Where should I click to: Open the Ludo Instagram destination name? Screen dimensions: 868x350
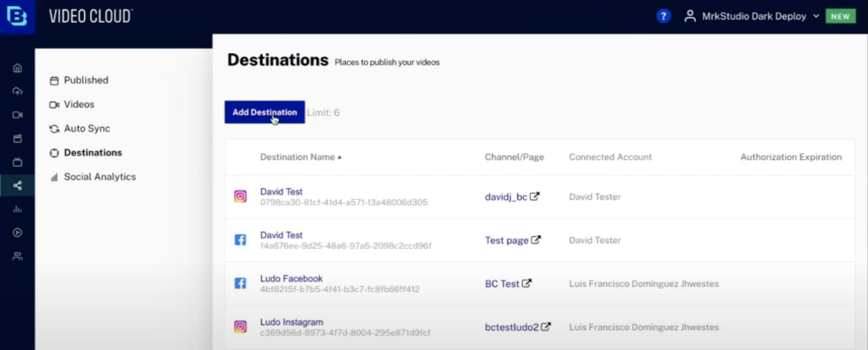coord(292,322)
